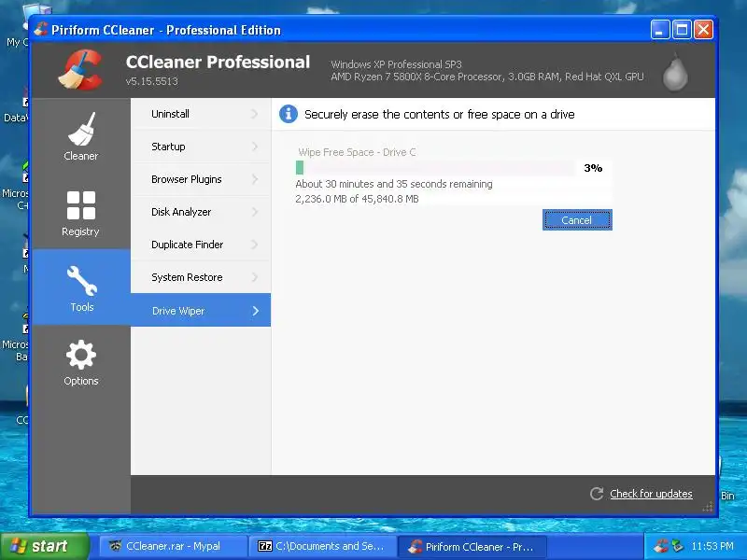Click the chevron next to System Restore
747x560 pixels.
[x=255, y=277]
